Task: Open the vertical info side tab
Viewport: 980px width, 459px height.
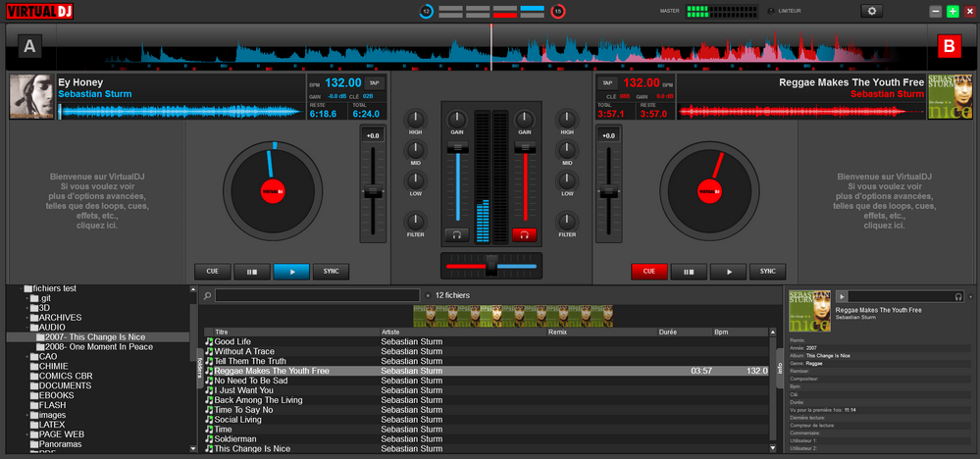Action: [781, 368]
